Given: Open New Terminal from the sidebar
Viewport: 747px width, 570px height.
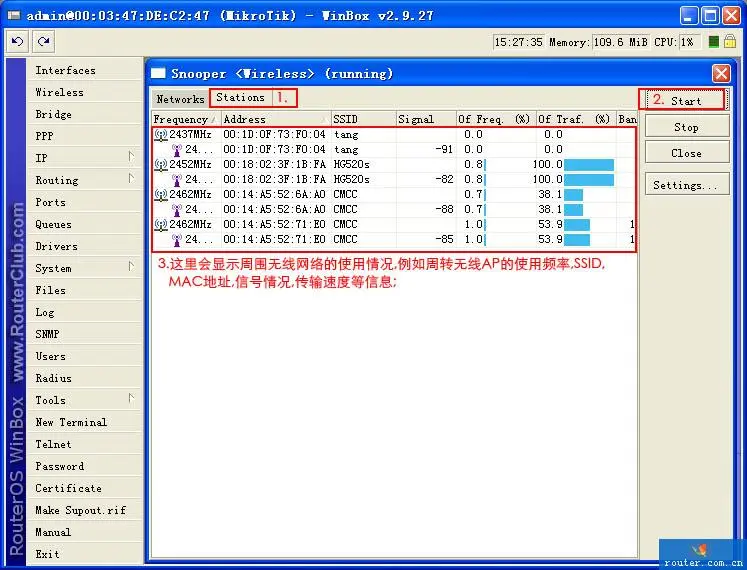Looking at the screenshot, I should pyautogui.click(x=84, y=422).
